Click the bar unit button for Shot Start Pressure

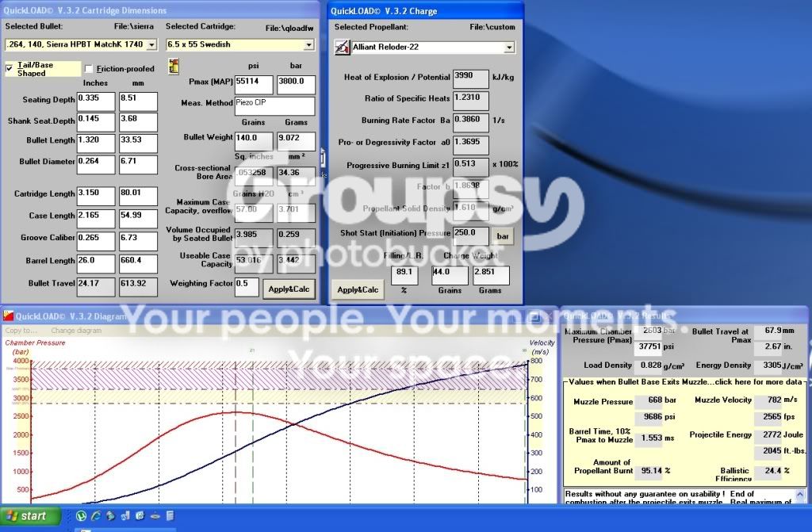click(x=502, y=236)
